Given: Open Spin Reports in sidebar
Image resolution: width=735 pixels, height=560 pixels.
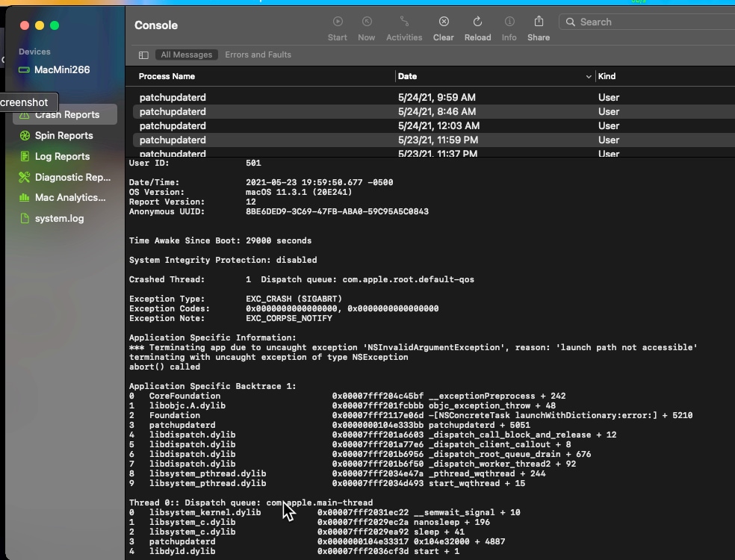Looking at the screenshot, I should [65, 135].
